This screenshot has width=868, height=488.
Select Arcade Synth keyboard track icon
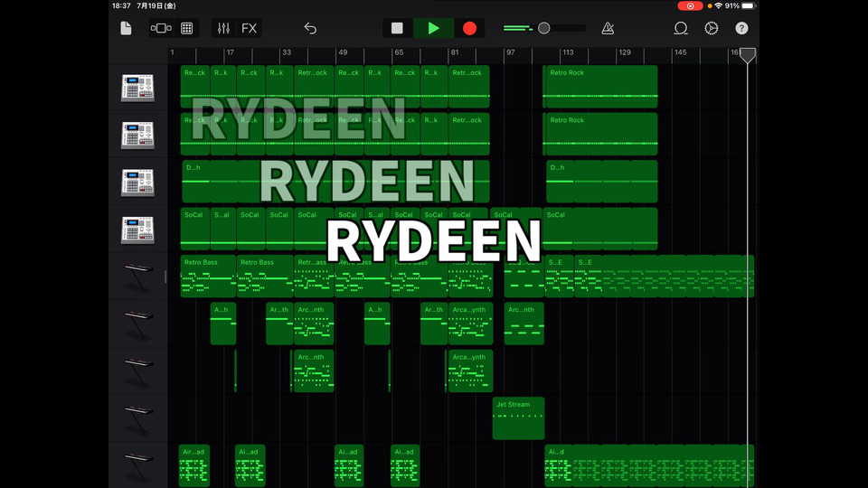click(x=137, y=324)
